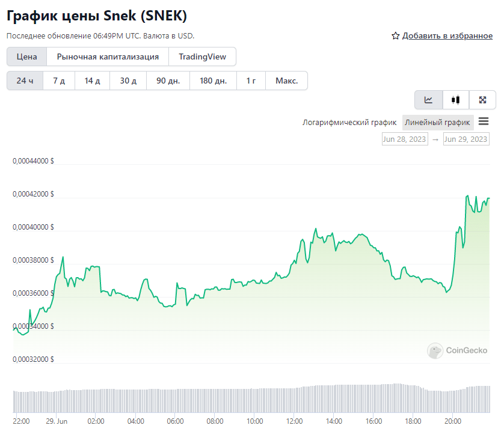Click the 06:00 time axis label
The width and height of the screenshot is (504, 437).
175,421
